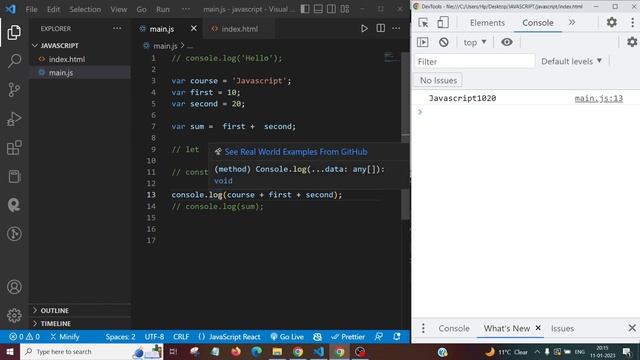Open the Extensions view
Image resolution: width=640 pixels, height=360 pixels.
14,148
